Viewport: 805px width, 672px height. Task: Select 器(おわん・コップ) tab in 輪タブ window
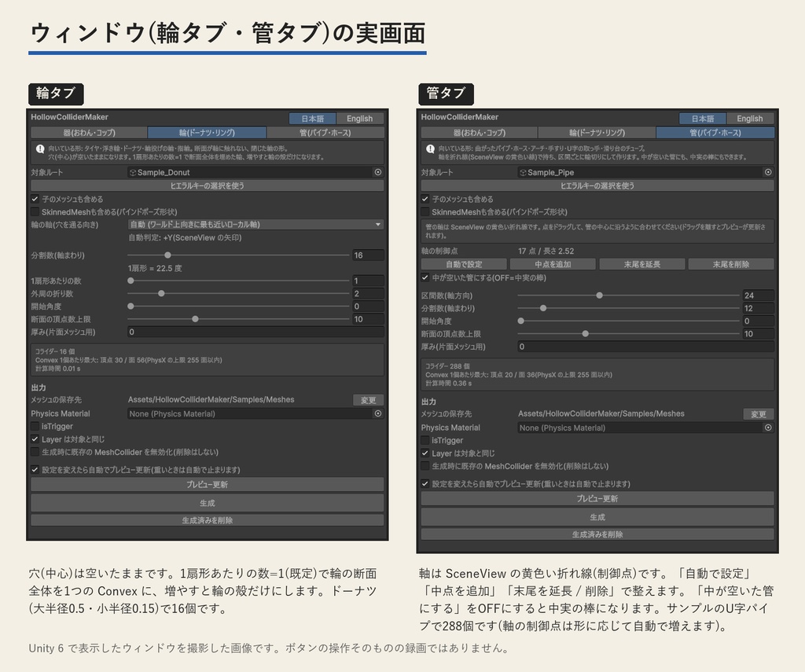(x=89, y=133)
